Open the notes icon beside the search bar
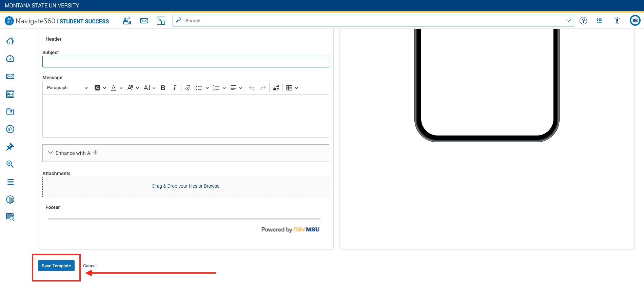Viewport: 644px width, 292px height. (161, 21)
